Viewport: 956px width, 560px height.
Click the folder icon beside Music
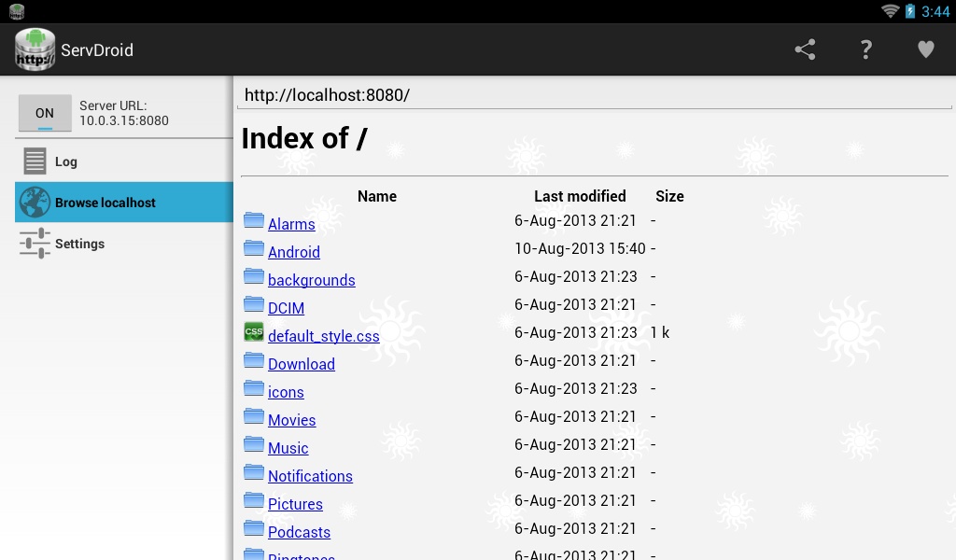tap(254, 444)
